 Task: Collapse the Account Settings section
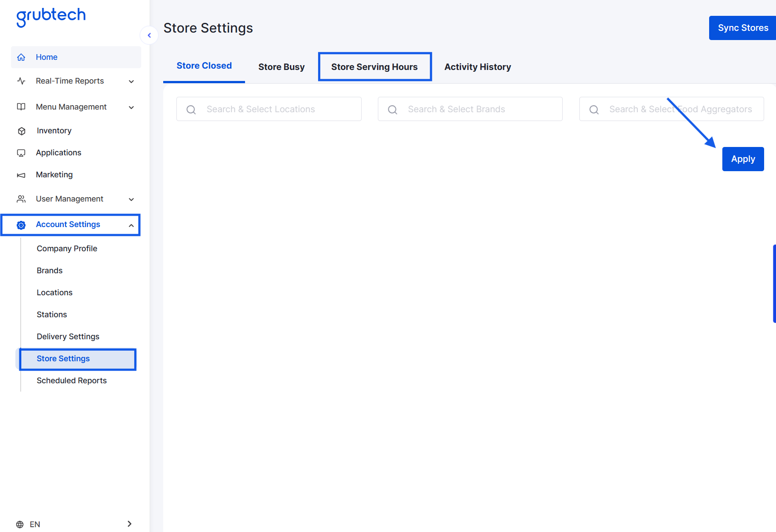click(x=131, y=225)
